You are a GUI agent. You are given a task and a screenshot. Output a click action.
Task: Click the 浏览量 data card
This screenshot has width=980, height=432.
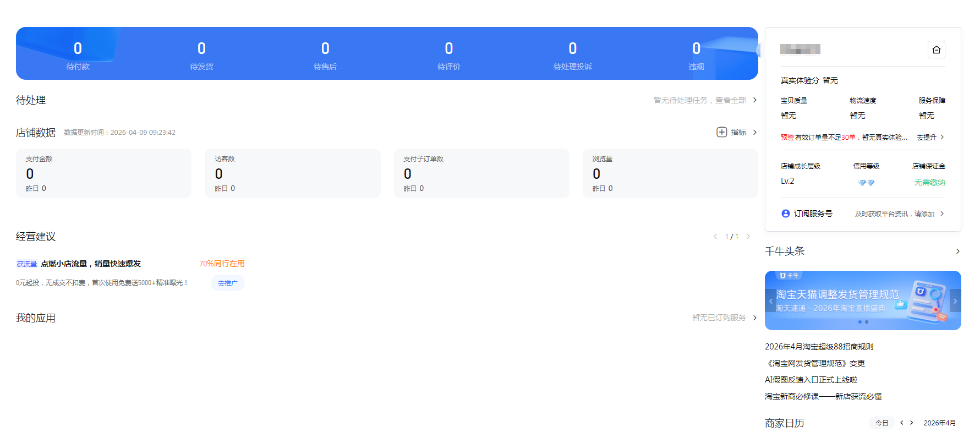click(x=670, y=173)
